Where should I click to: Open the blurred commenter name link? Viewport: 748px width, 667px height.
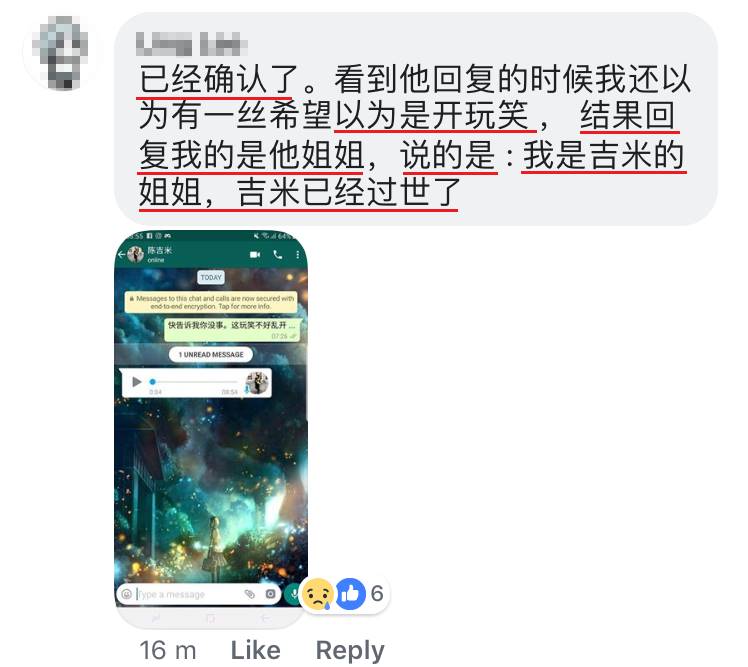click(x=191, y=44)
